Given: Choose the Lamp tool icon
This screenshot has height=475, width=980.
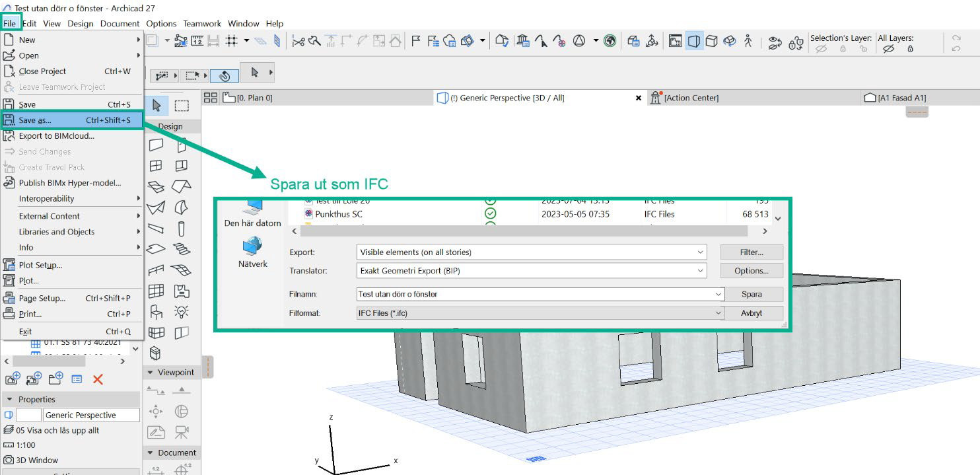Looking at the screenshot, I should point(182,311).
